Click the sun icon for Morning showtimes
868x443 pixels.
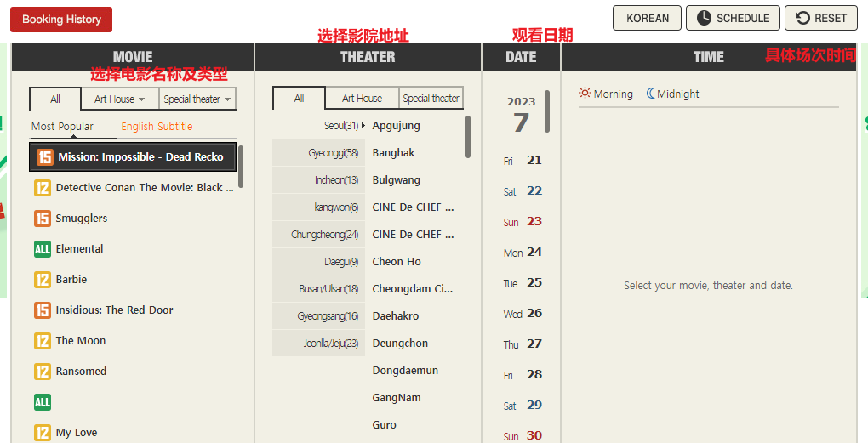[585, 94]
